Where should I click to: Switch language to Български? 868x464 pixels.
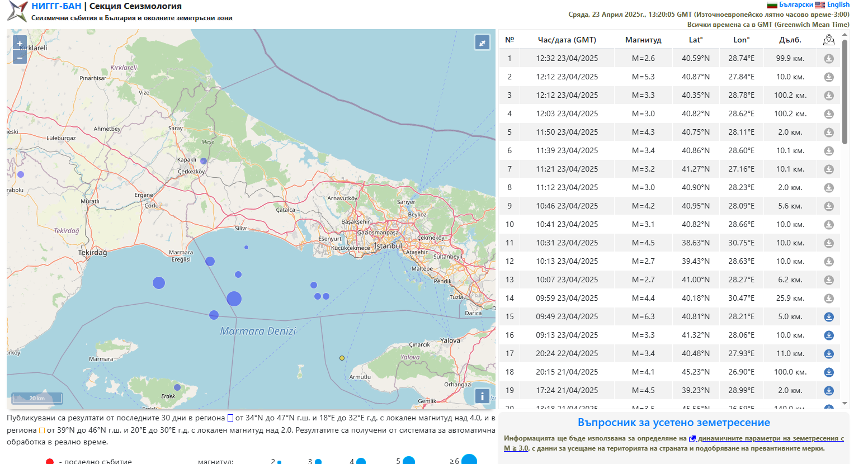(795, 4)
